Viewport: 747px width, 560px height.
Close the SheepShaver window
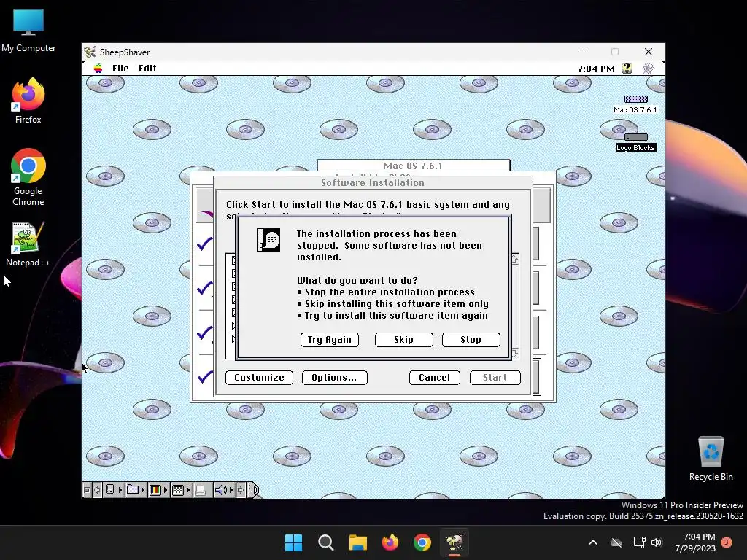(x=649, y=52)
